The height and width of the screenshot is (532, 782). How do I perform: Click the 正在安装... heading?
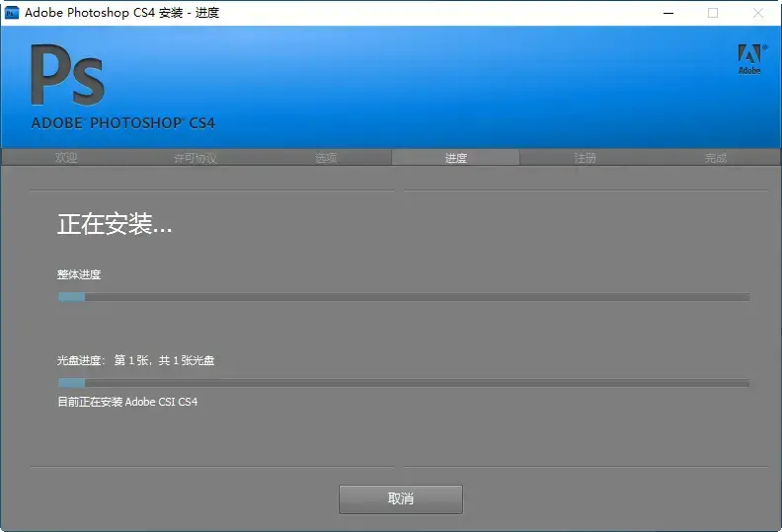point(115,223)
